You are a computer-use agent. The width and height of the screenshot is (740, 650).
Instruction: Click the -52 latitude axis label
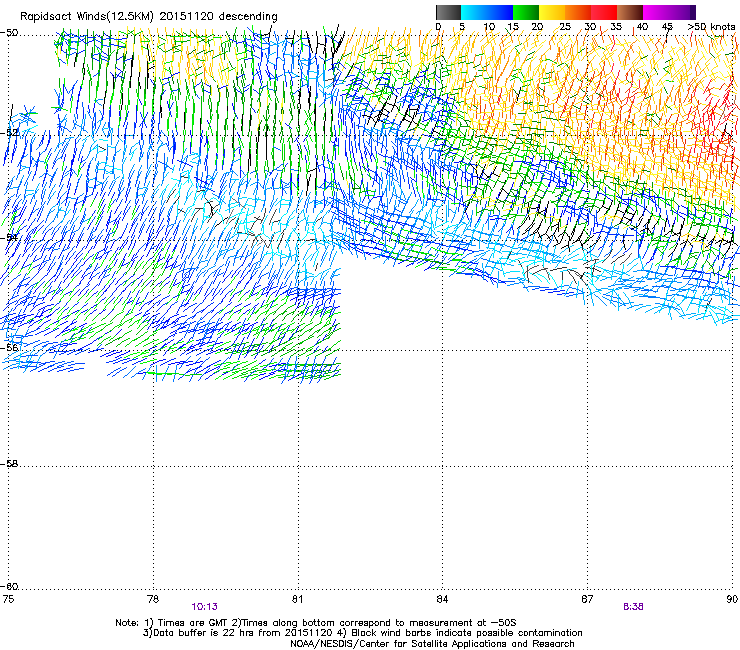tap(9, 133)
